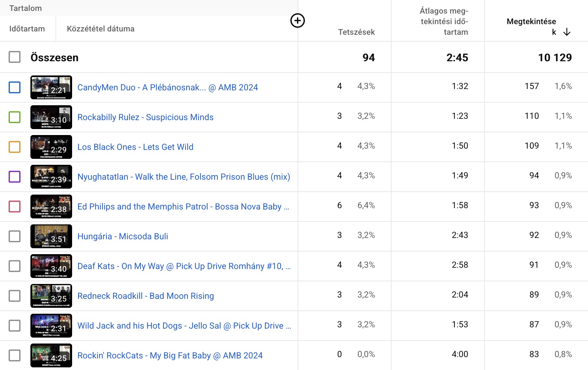
Task: Toggle green Rockabilly Rulez checkbox
Action: click(x=15, y=117)
